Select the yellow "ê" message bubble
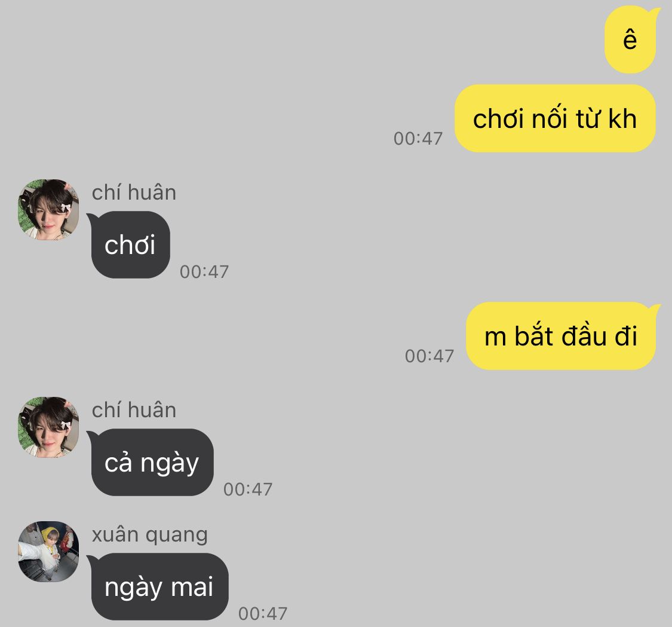This screenshot has height=627, width=672. click(x=631, y=39)
